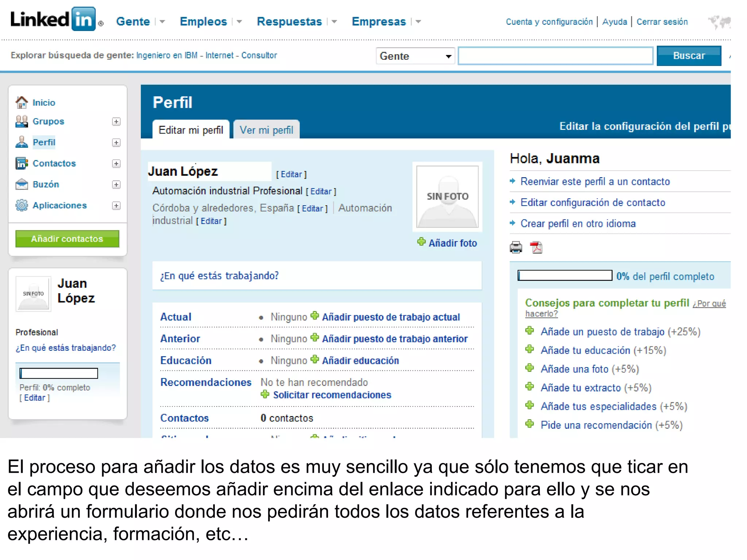Click plus icon beside Añade tu educación tip
Viewport: 747px width, 560px height.
[x=530, y=350]
